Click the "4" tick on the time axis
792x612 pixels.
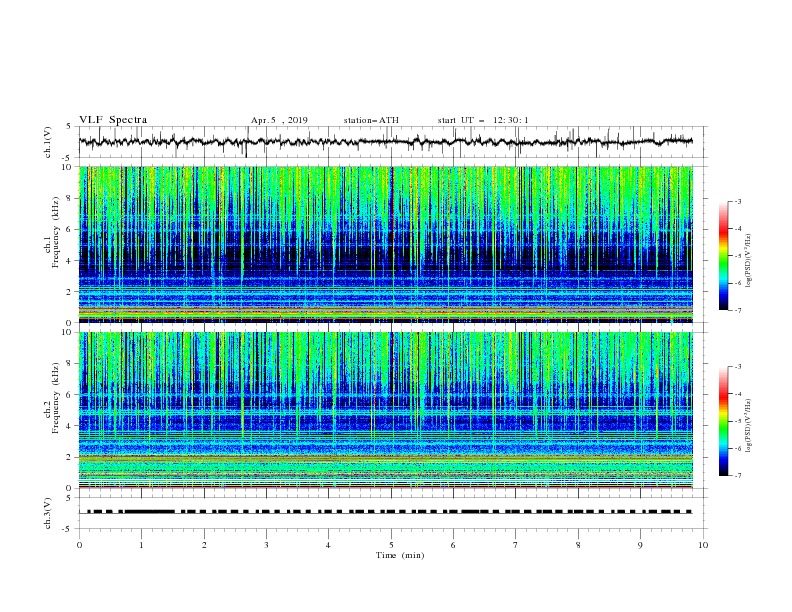[x=328, y=545]
